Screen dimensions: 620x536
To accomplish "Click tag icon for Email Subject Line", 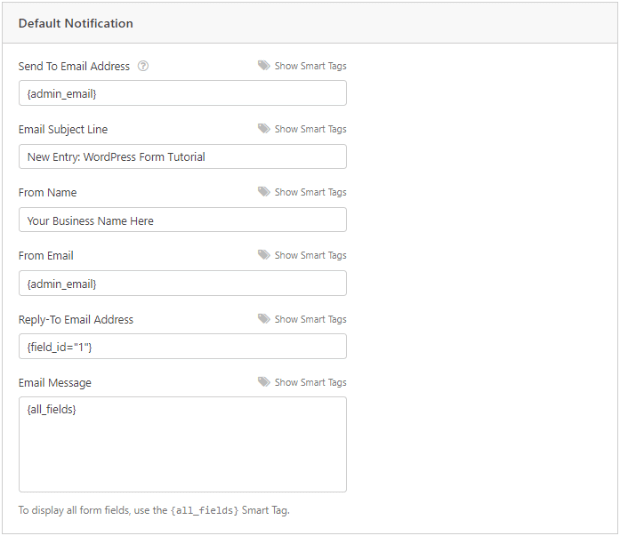I will [x=264, y=128].
